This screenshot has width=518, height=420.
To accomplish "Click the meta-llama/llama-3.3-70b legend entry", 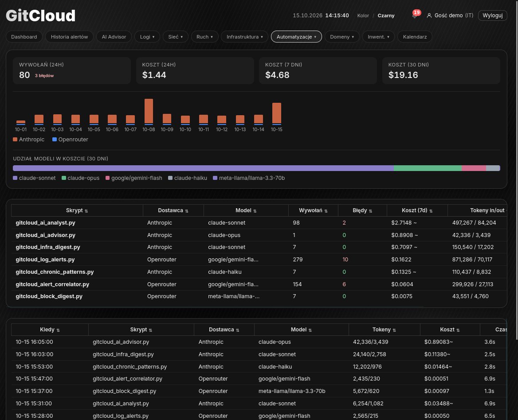I will point(249,178).
